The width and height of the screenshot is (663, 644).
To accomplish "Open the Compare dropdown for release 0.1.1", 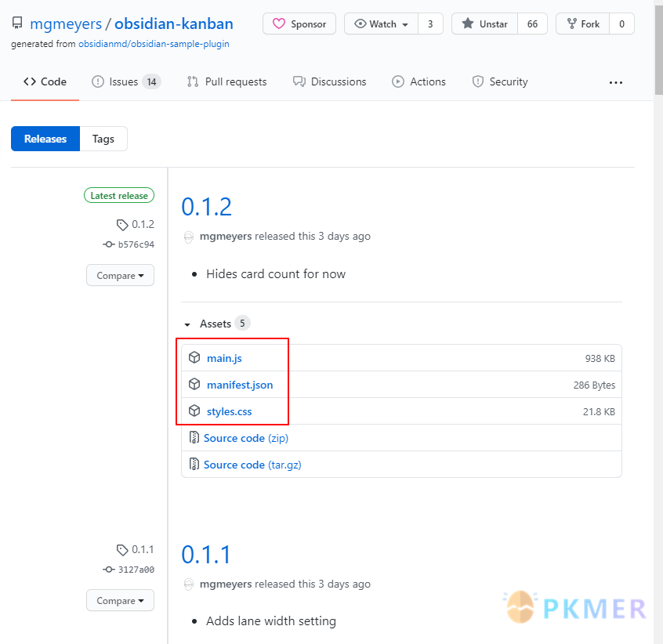I will tap(120, 600).
